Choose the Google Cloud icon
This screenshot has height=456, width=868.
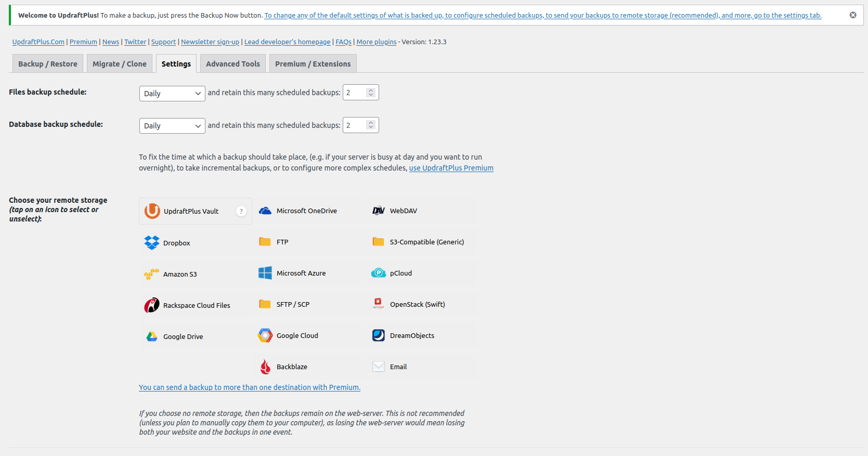tap(265, 335)
